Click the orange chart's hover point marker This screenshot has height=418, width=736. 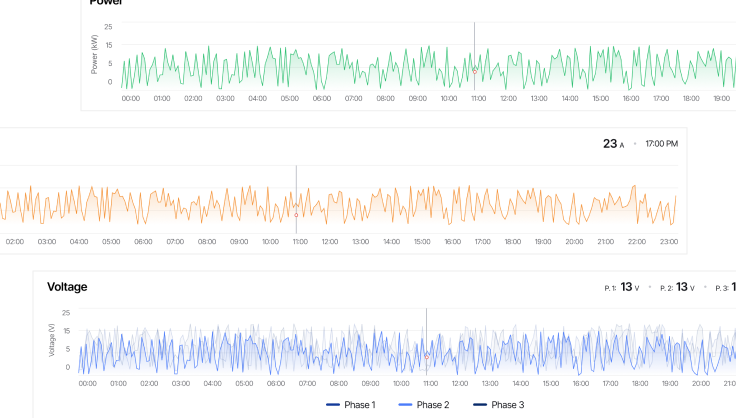[296, 214]
